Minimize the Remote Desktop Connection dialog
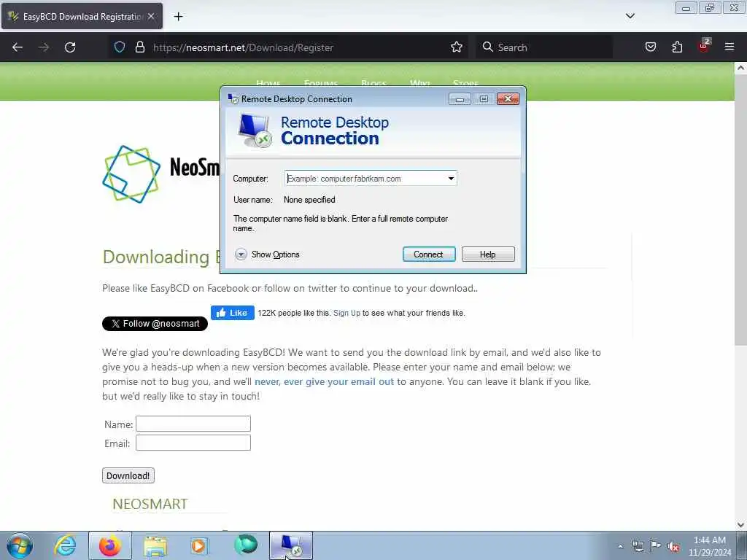Screen dimensions: 747x560 tap(460, 99)
